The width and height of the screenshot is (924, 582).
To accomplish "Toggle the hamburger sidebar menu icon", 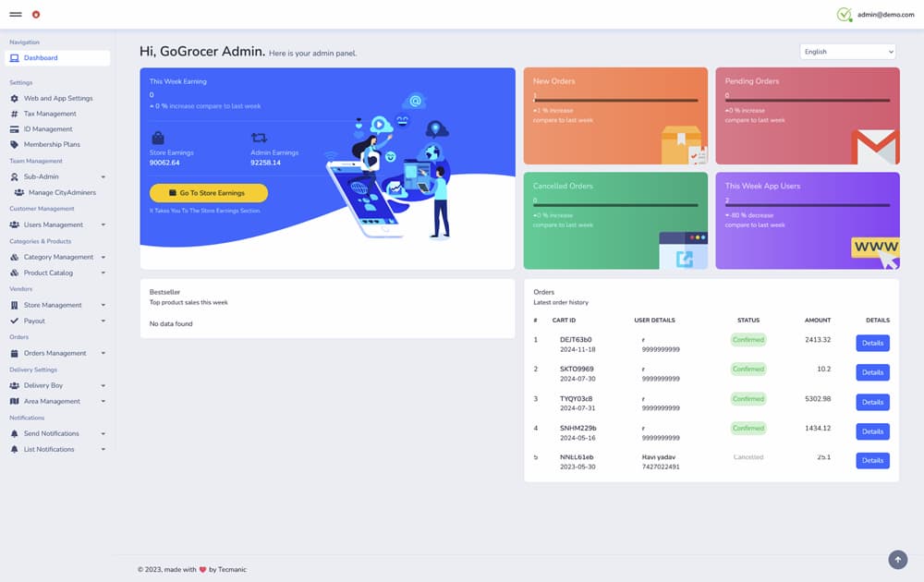I will [16, 14].
